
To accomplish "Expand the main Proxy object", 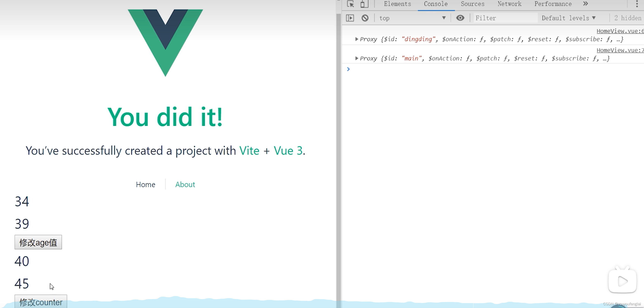I will 357,58.
